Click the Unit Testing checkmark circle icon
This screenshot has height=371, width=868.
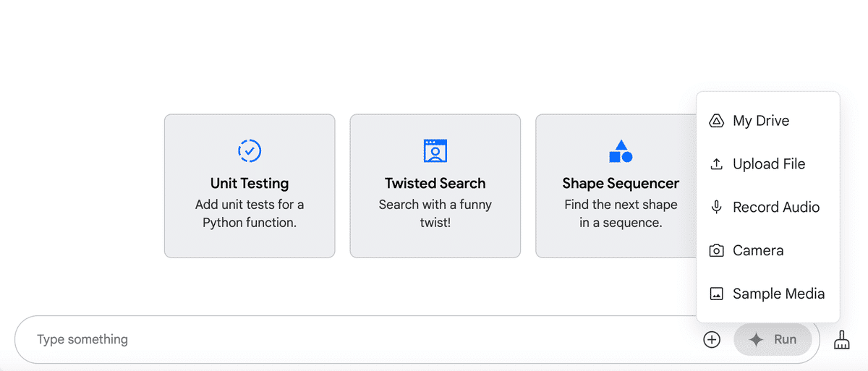tap(250, 150)
